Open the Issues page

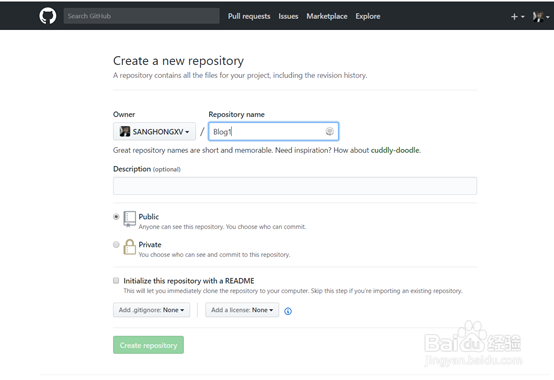point(288,16)
